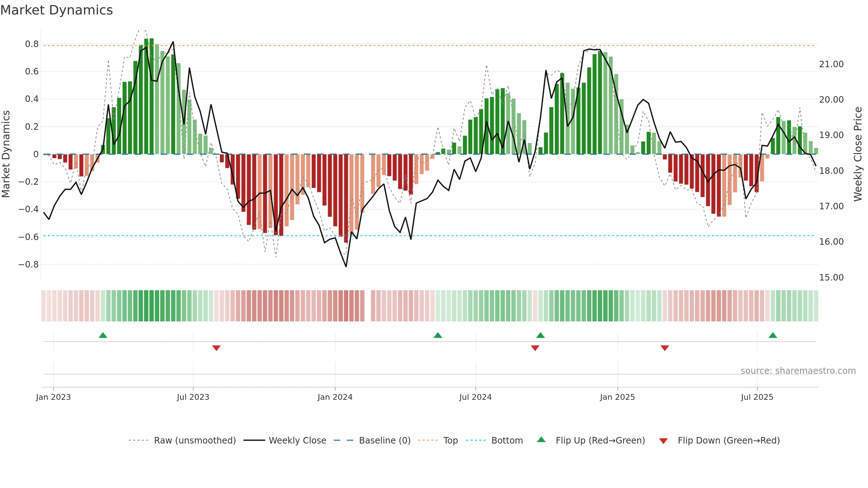This screenshot has width=868, height=488.
Task: Click the Jul 2024 x-axis label
Action: (x=476, y=397)
